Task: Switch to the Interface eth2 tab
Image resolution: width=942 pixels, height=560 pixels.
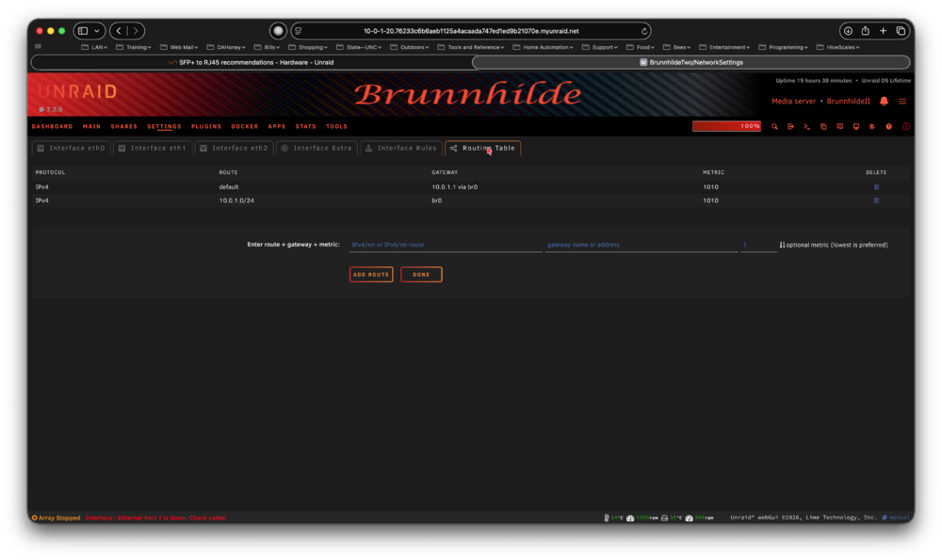Action: pos(234,149)
